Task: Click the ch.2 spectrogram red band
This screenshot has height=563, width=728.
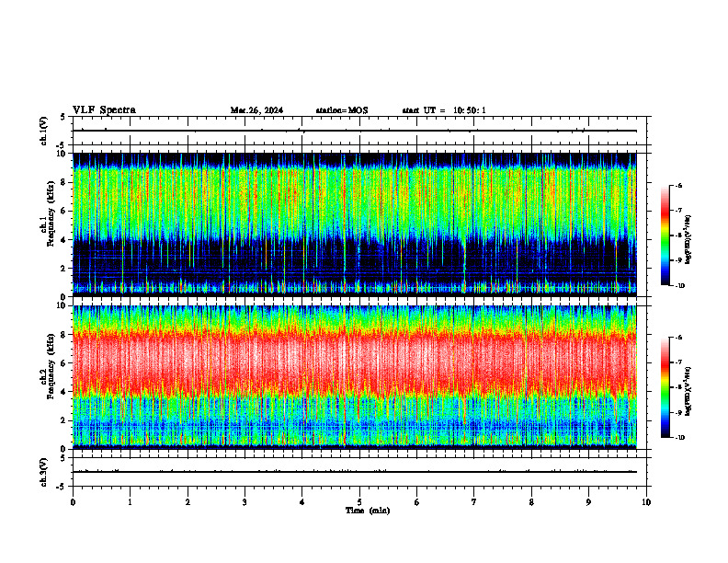Action: coord(355,363)
